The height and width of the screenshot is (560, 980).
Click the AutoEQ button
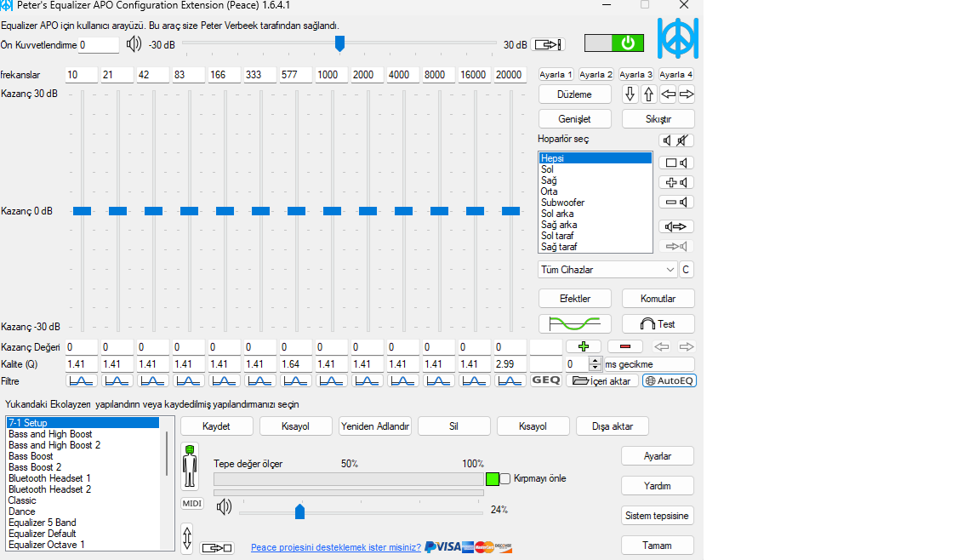point(669,380)
